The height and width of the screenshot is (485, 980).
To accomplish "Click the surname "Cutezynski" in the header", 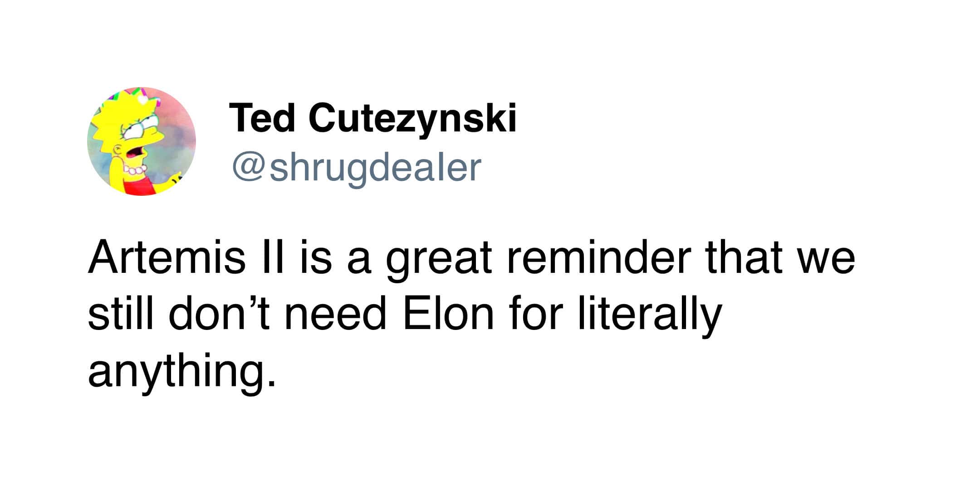I will click(412, 118).
